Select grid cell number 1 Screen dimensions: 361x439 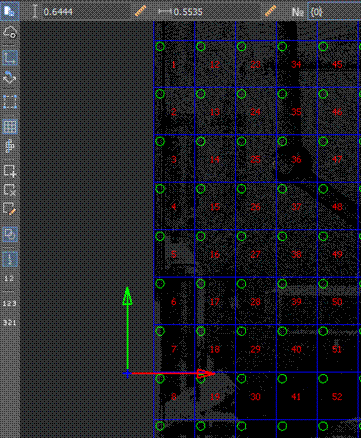[x=174, y=65]
